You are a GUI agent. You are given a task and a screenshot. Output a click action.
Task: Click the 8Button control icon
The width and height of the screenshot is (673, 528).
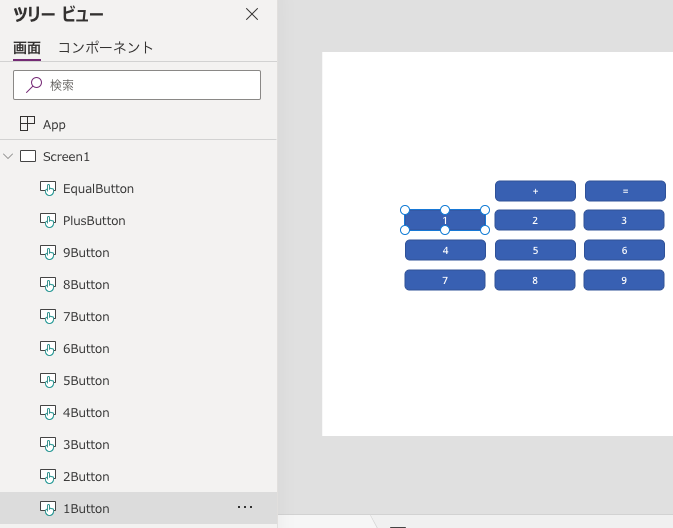click(x=48, y=284)
